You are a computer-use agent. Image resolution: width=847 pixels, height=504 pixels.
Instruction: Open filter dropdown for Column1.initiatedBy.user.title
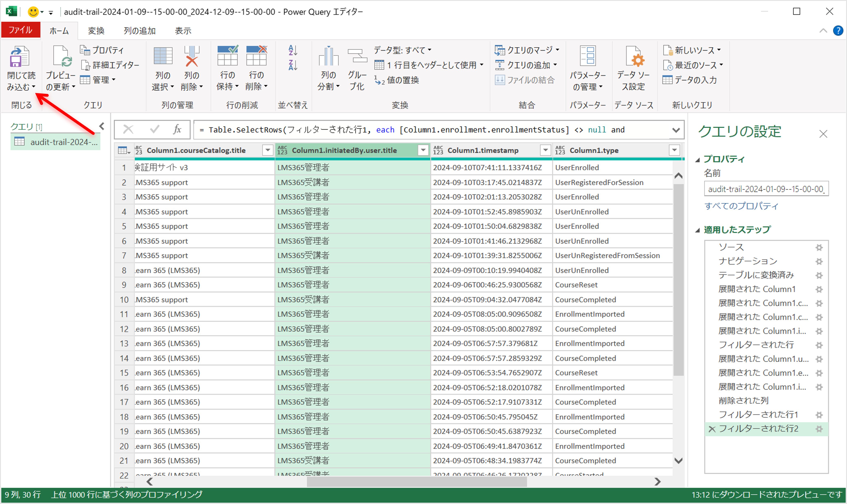[423, 150]
